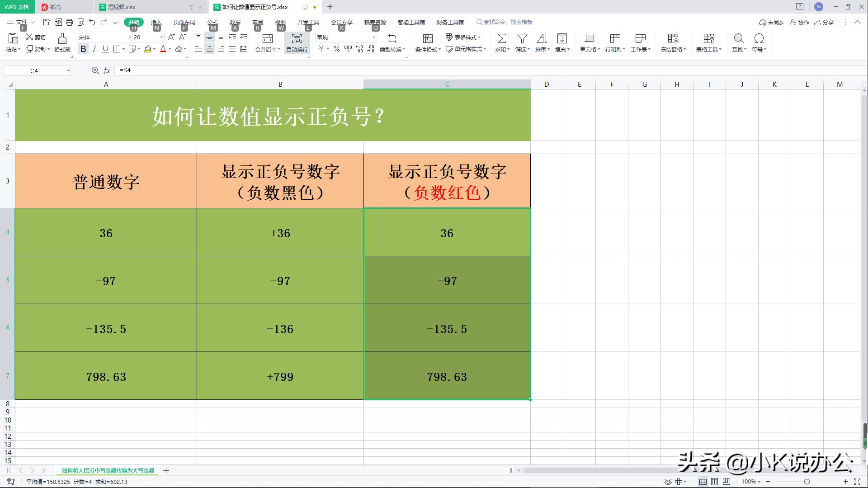Viewport: 868px width, 488px height.
Task: Switch to the 插入 ribbon tab
Action: 156,22
